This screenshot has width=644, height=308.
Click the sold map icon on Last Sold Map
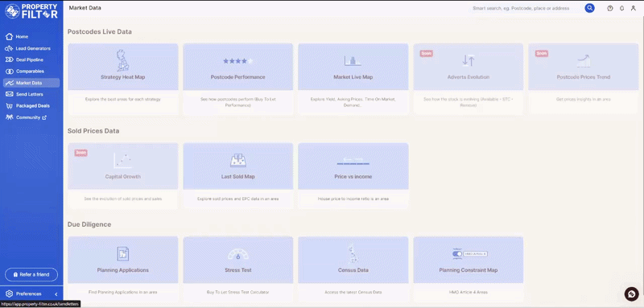(237, 160)
